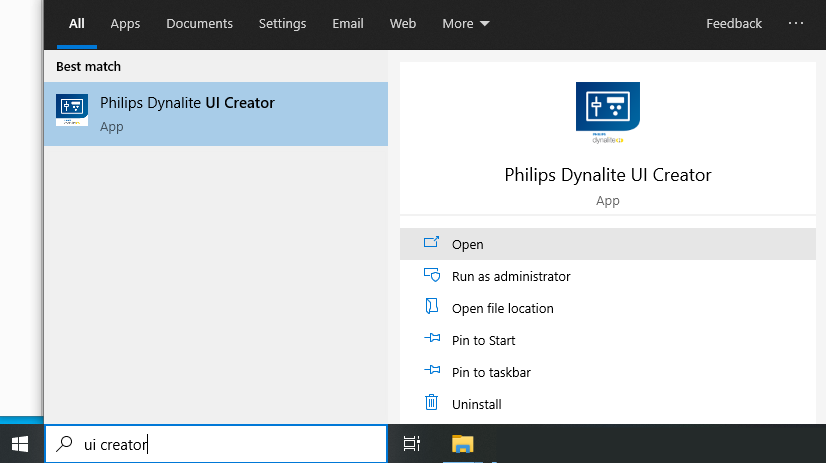Screen dimensions: 826x463
Task: Switch to the Settings search tab
Action: click(282, 24)
